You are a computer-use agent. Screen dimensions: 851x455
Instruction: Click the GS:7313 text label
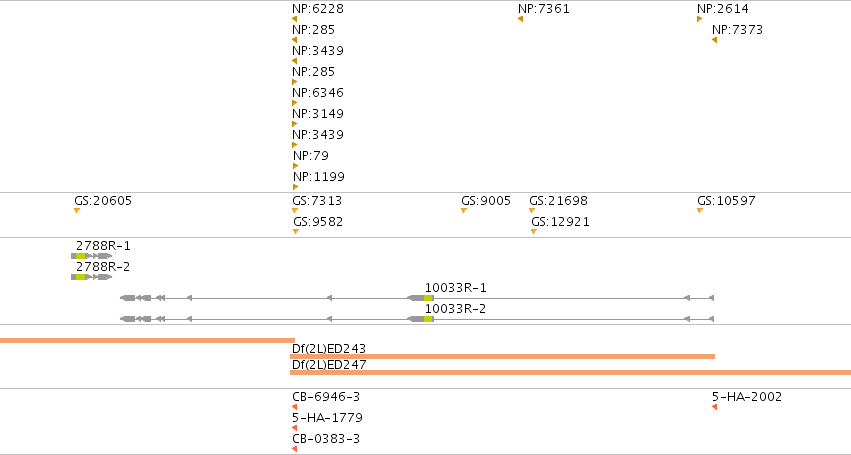coord(317,201)
